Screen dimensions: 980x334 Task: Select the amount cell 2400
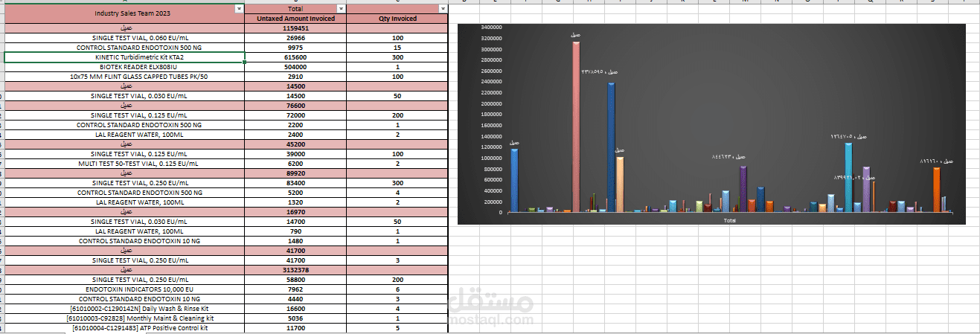tap(295, 135)
